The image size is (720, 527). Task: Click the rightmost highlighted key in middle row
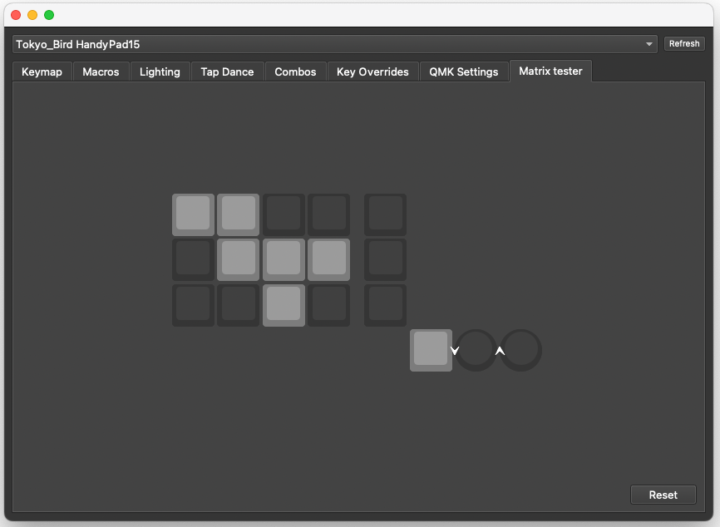pyautogui.click(x=328, y=259)
